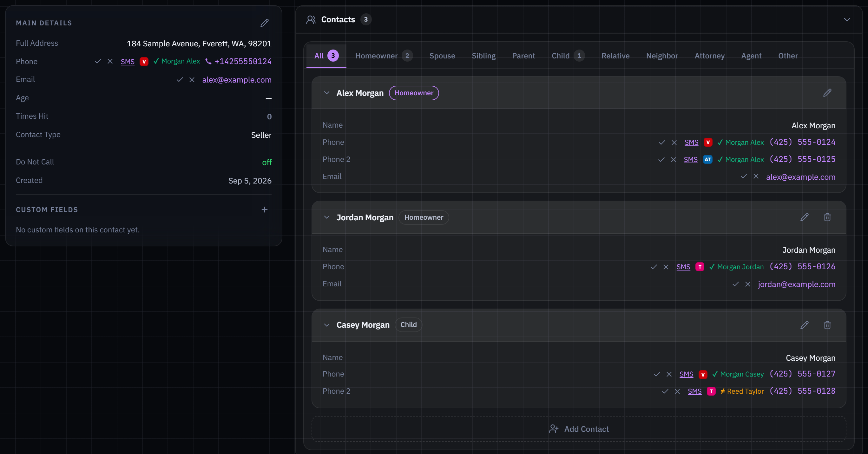The height and width of the screenshot is (454, 868).
Task: Mark Casey Morgan's Phone valid with checkmark
Action: (x=657, y=374)
